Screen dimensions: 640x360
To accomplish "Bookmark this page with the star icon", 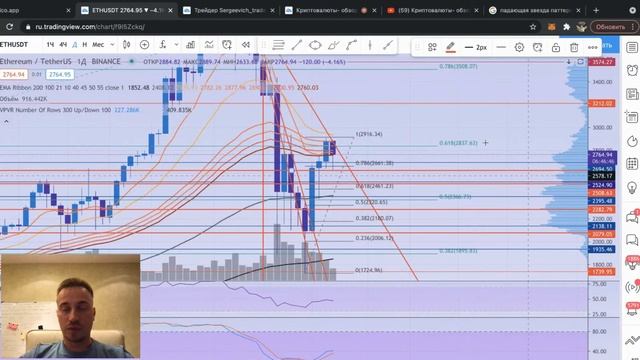I will pos(533,27).
